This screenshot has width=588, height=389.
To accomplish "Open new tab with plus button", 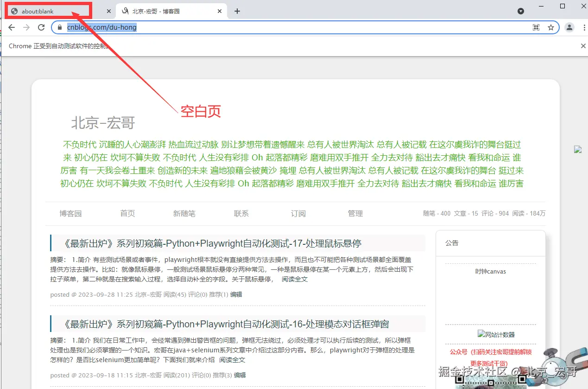I will (237, 11).
